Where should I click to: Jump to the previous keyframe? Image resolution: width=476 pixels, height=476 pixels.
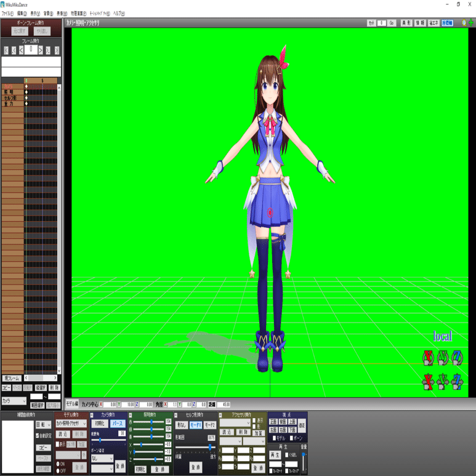coord(14,50)
